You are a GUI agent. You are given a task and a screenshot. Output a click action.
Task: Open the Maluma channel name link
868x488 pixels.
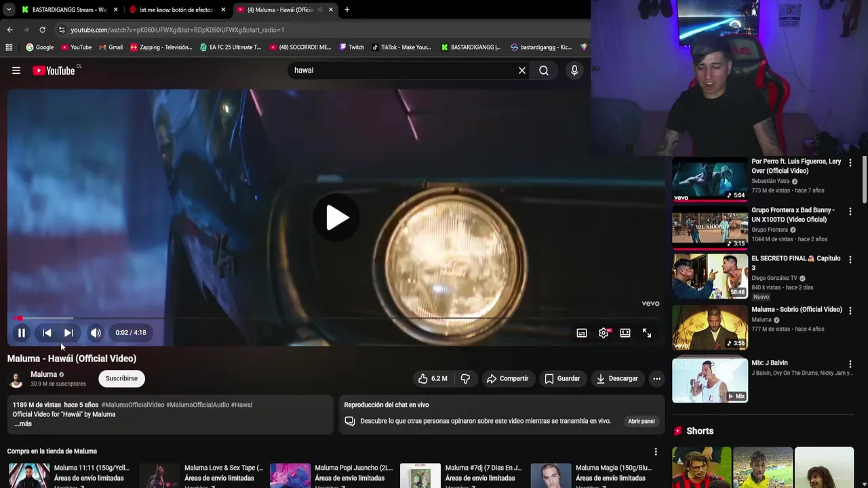click(43, 374)
